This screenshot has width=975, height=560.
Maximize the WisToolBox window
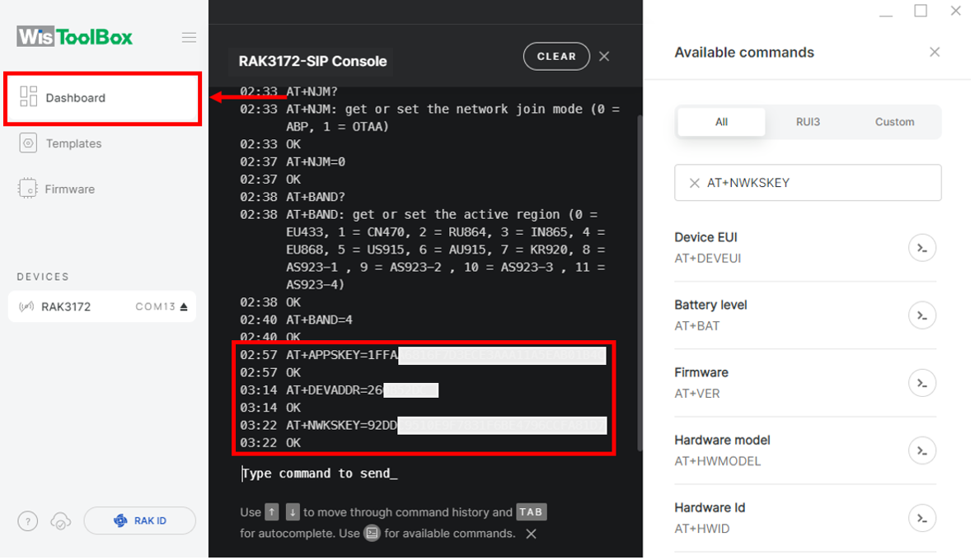tap(921, 12)
